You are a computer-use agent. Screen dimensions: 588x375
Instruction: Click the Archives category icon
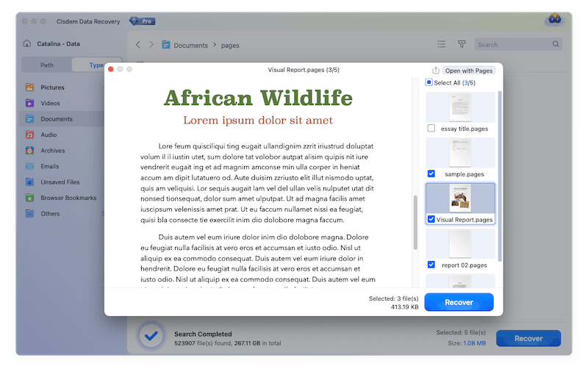click(x=29, y=151)
